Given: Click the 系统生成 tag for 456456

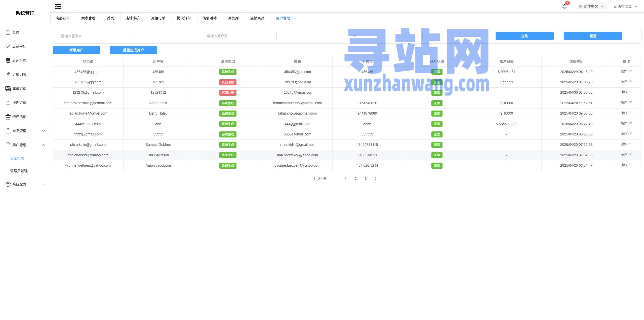Looking at the screenshot, I should [x=228, y=72].
